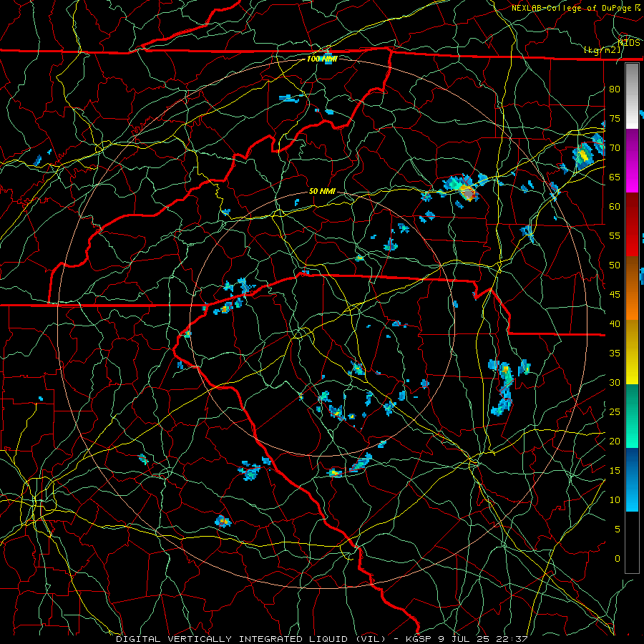Image resolution: width=644 pixels, height=644 pixels.
Task: Click the 80 value on the VIL scale
Action: pyautogui.click(x=615, y=89)
